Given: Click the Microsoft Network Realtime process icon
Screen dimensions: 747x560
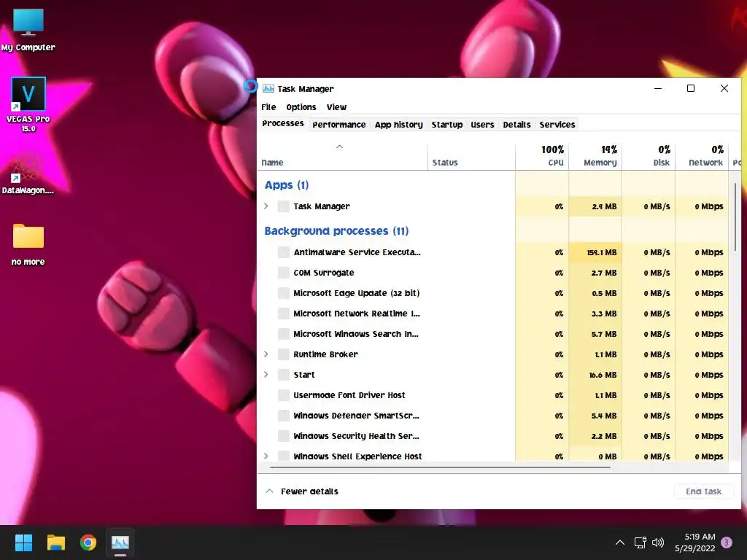Looking at the screenshot, I should coord(284,314).
